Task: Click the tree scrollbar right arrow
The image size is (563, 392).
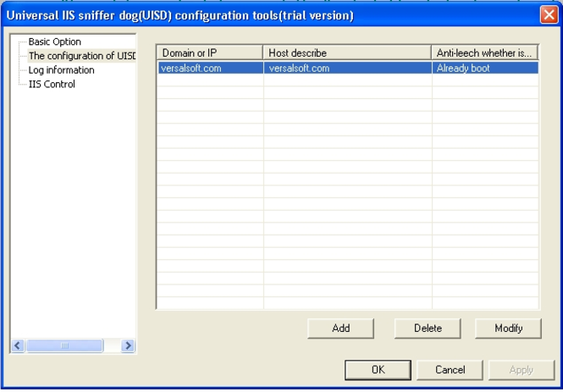Action: point(128,345)
